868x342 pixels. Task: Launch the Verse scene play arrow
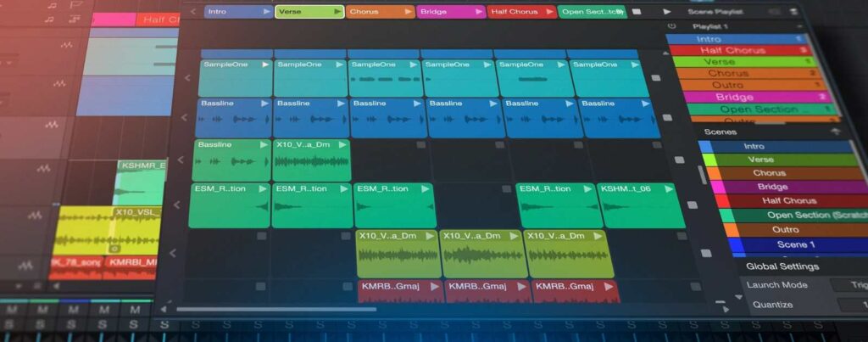coord(337,12)
